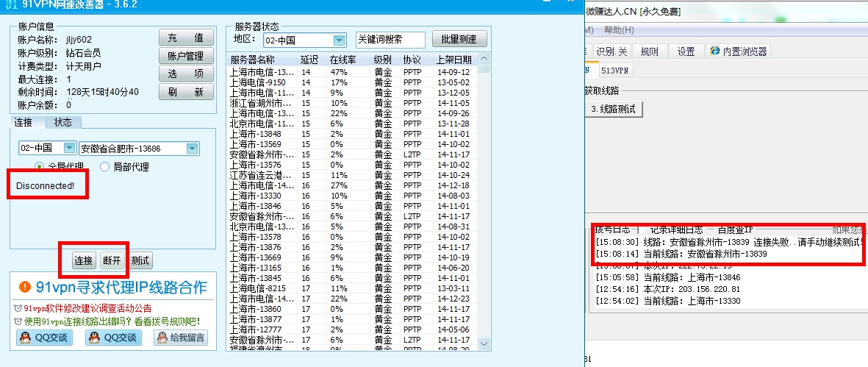Select server row 江苏省连云港
868x367 pixels.
[352, 175]
